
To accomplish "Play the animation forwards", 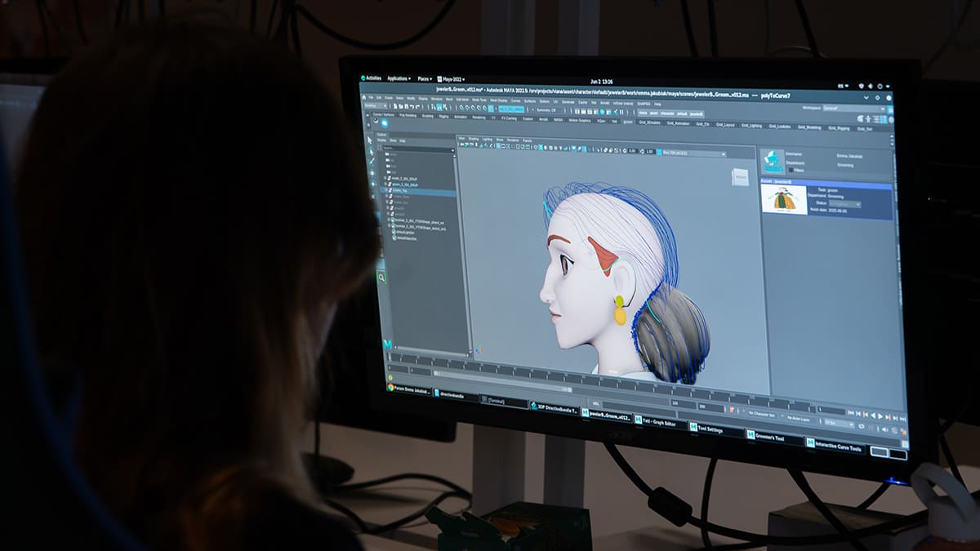I will coord(882,416).
